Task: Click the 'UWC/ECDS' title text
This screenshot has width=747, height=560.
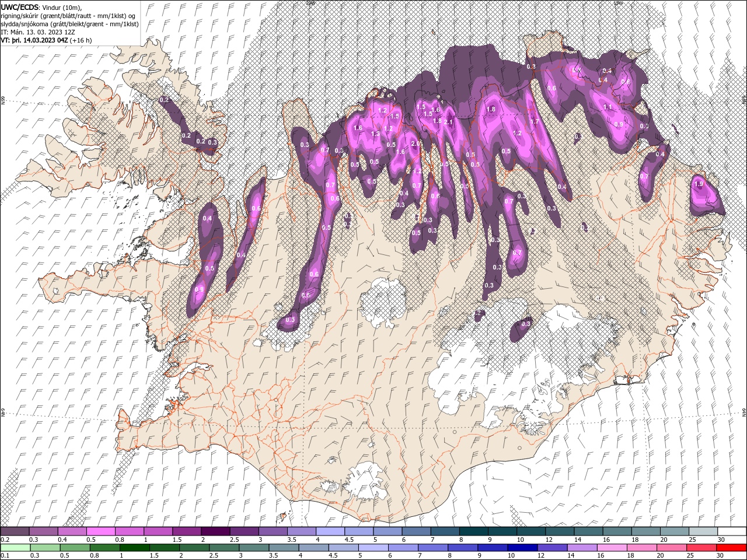Action: pos(20,7)
